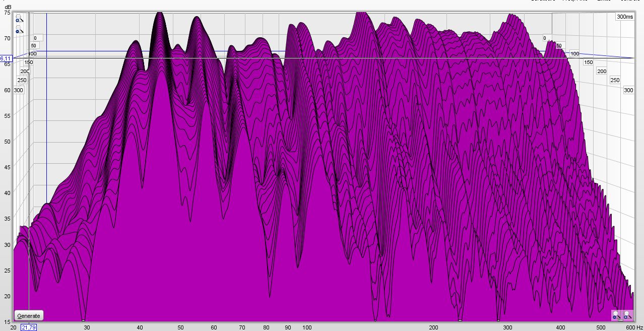
Task: Click the 300ms time span label
Action: click(625, 17)
